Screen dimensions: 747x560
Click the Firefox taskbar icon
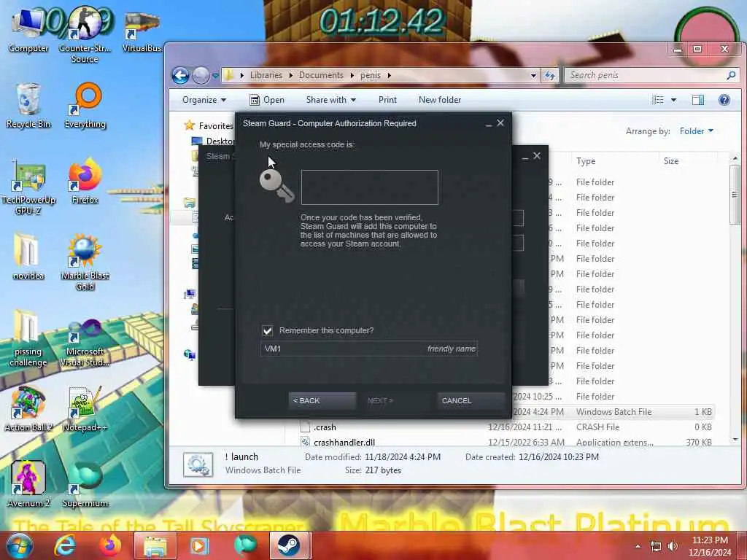tap(110, 545)
